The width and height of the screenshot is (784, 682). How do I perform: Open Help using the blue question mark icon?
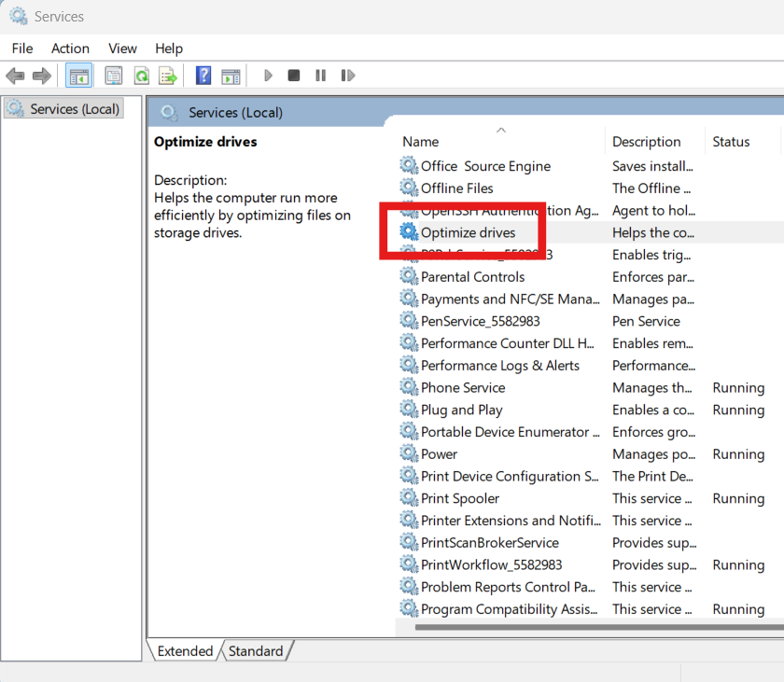203,76
